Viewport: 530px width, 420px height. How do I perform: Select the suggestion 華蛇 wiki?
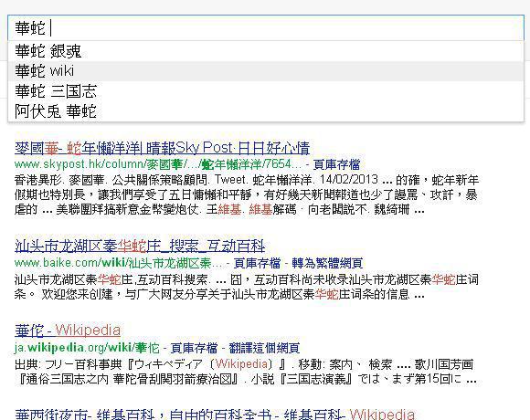[x=266, y=71]
